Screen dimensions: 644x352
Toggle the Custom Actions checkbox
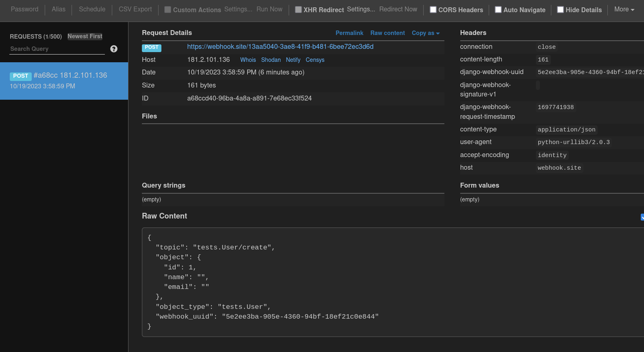pos(168,9)
